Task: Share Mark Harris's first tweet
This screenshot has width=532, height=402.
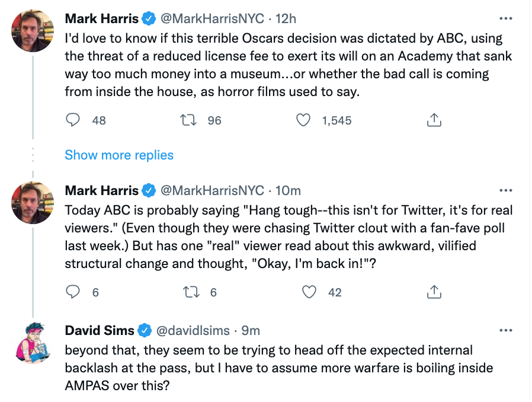Action: tap(434, 120)
